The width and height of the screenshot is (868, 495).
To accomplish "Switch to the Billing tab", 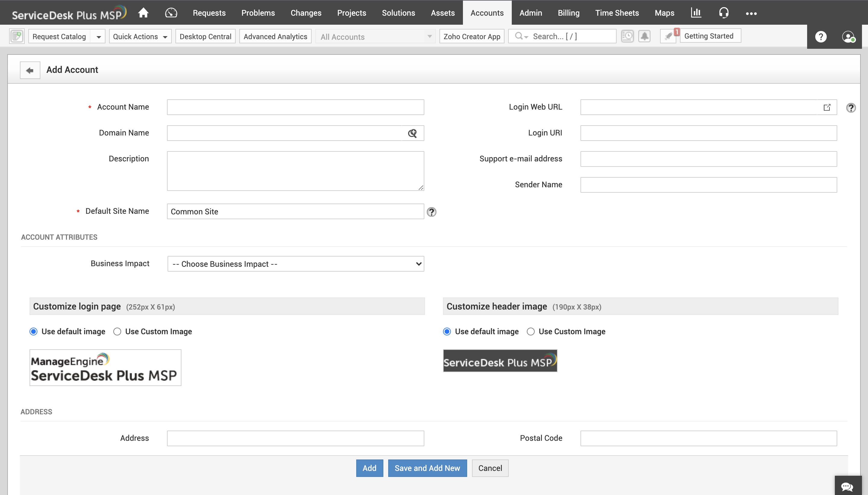I will point(568,13).
